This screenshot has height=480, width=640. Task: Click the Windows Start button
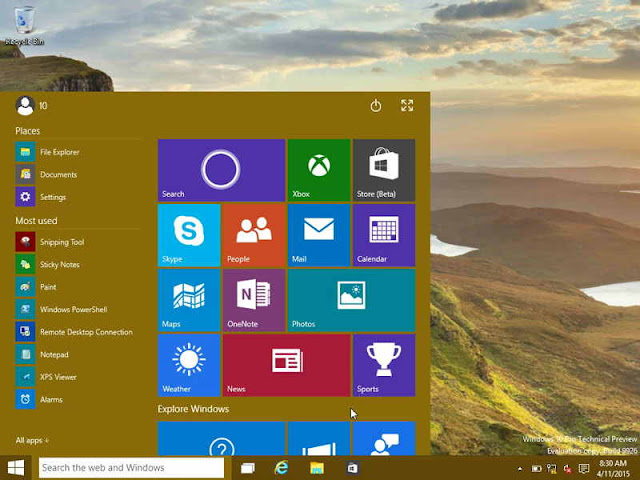tap(16, 468)
